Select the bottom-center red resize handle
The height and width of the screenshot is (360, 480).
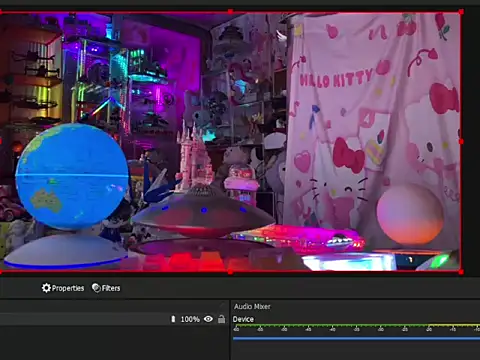[x=230, y=272]
